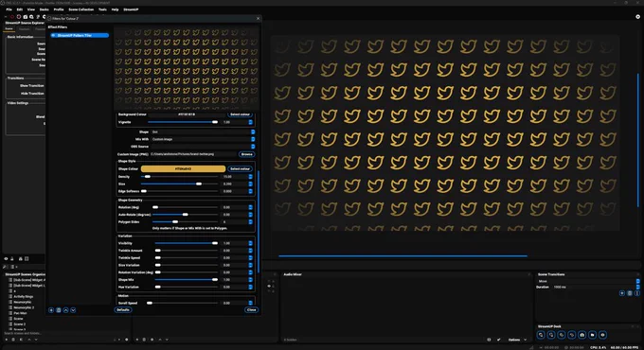The width and height of the screenshot is (644, 350).
Task: Click the Vignette value stepper arrows
Action: coord(251,122)
